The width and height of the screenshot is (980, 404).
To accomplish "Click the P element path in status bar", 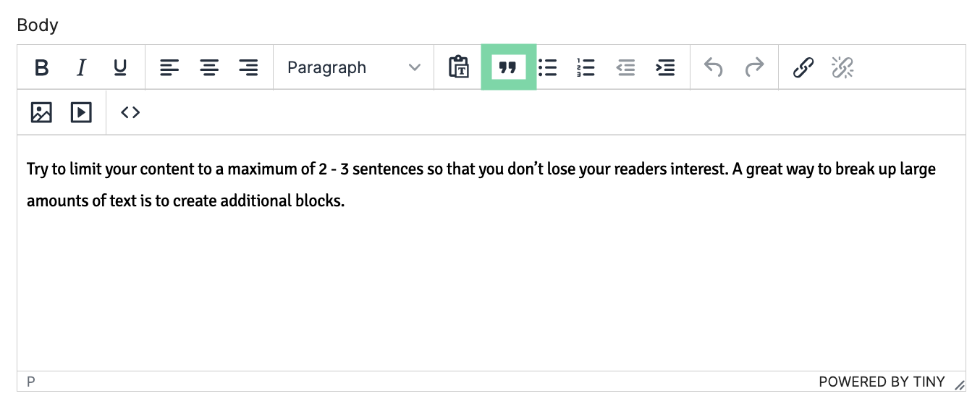I will coord(31,382).
